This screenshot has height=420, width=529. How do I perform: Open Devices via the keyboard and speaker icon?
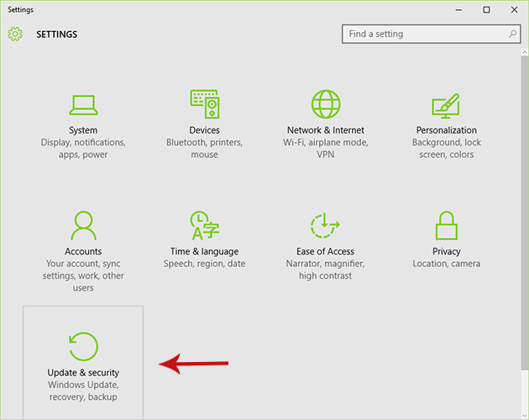tap(204, 105)
